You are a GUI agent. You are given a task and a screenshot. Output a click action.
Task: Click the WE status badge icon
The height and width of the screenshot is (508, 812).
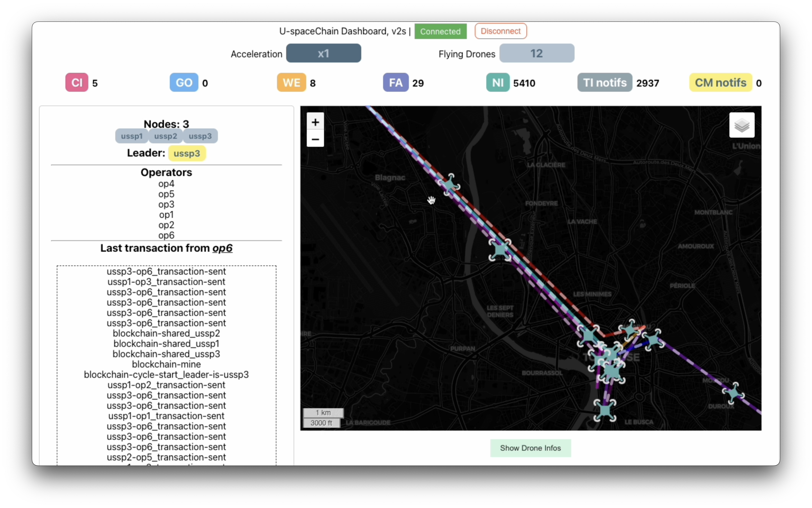[x=291, y=82]
